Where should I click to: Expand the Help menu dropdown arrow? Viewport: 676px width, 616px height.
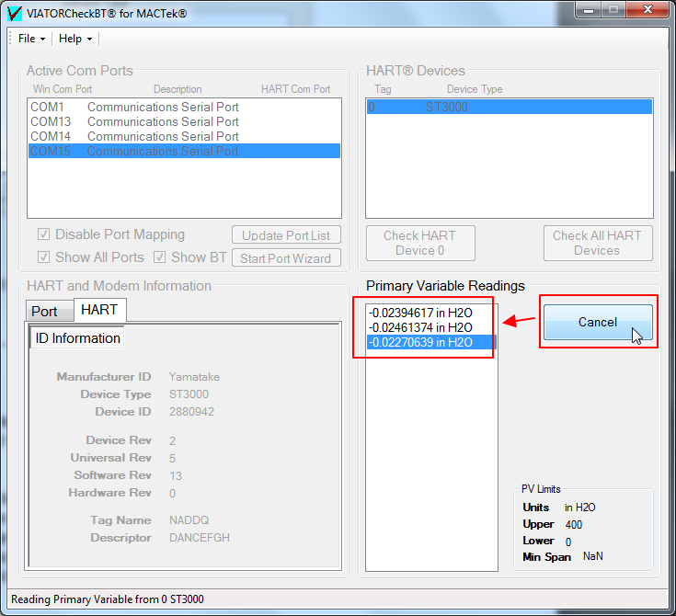pyautogui.click(x=90, y=40)
